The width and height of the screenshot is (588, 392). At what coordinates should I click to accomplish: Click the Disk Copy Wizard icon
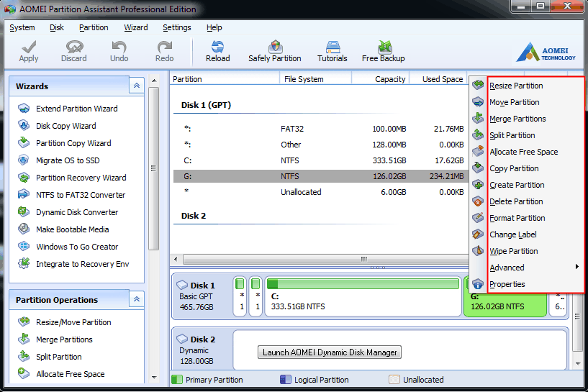[x=24, y=126]
